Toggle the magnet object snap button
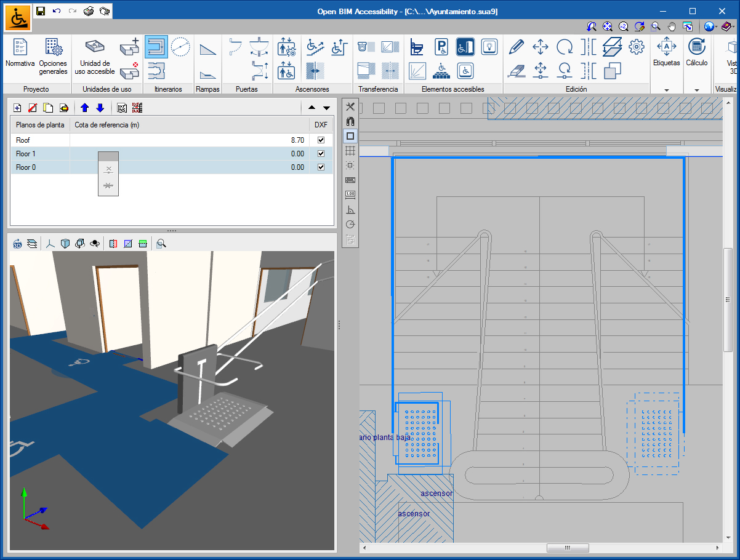This screenshot has height=560, width=740. coord(350,121)
